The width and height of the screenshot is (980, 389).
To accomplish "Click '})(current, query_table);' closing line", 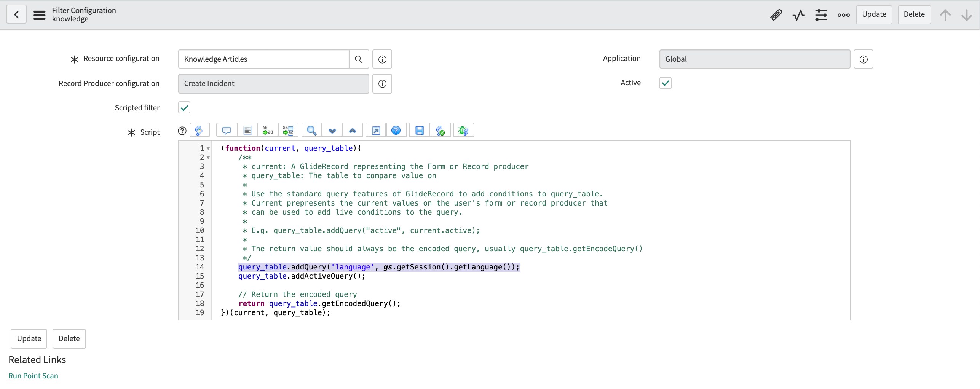I will tap(276, 313).
